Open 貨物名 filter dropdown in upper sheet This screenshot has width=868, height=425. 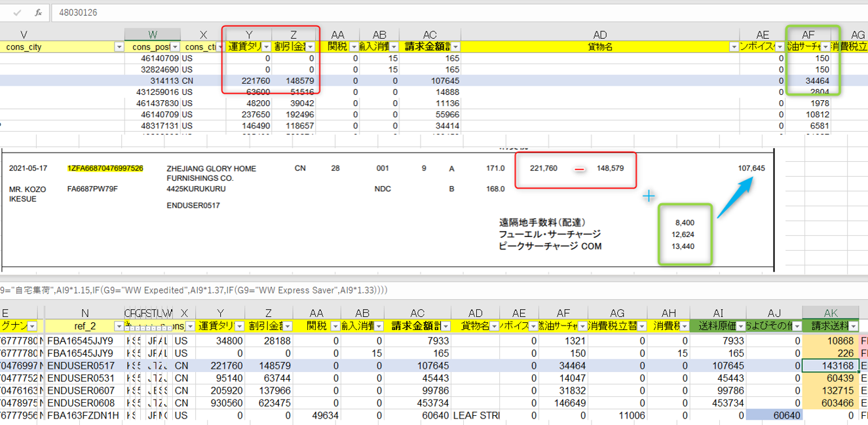coord(734,47)
